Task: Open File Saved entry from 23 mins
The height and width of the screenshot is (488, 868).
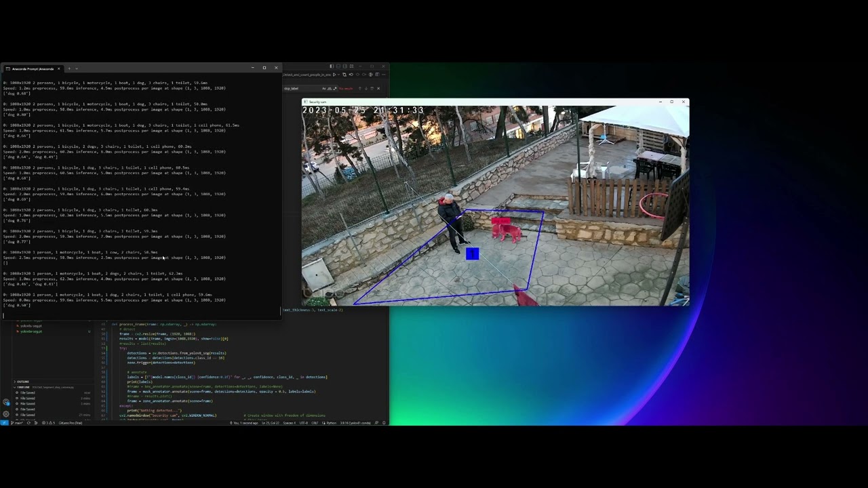Action: [x=28, y=415]
